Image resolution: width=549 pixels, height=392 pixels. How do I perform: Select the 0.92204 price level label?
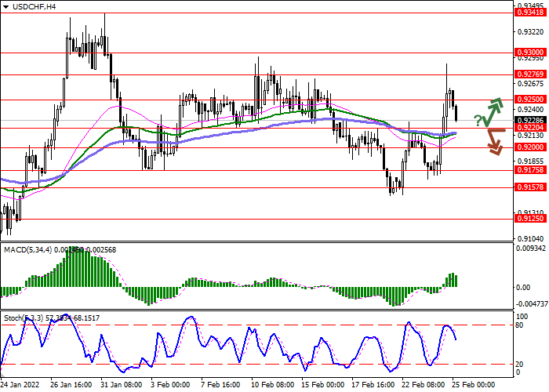530,128
